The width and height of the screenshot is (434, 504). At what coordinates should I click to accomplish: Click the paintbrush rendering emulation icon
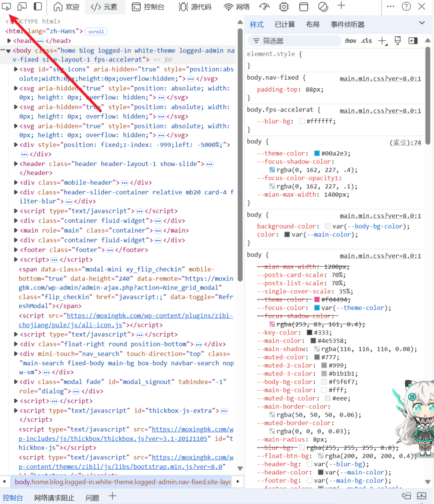pyautogui.click(x=398, y=41)
